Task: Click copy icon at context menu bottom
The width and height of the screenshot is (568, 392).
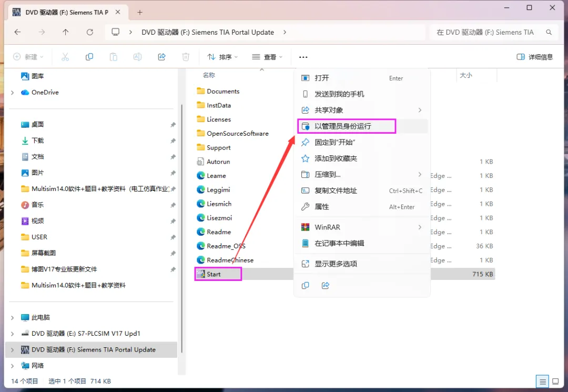Action: pyautogui.click(x=306, y=286)
